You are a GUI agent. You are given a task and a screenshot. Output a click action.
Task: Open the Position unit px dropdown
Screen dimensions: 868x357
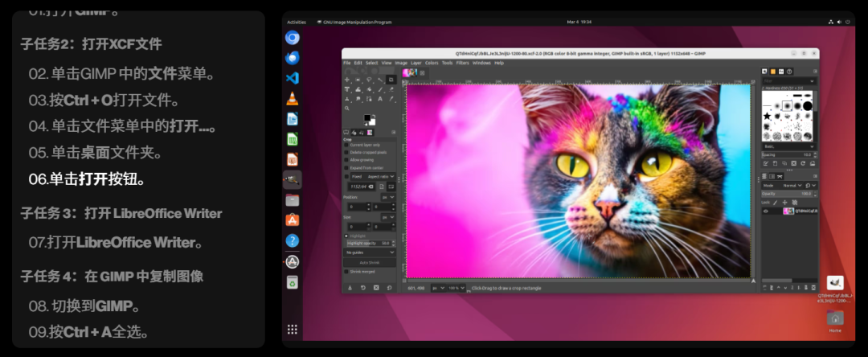click(389, 197)
